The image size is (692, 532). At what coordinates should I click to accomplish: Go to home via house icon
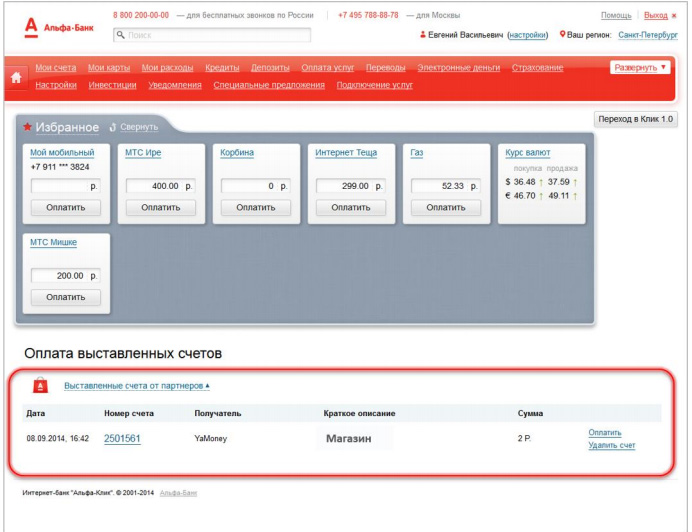tap(16, 78)
